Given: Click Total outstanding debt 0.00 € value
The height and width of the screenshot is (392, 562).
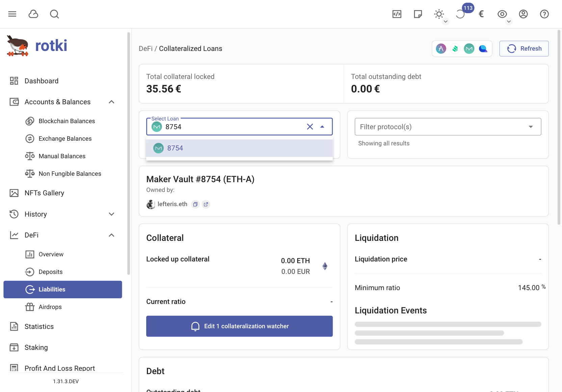Looking at the screenshot, I should (x=365, y=89).
